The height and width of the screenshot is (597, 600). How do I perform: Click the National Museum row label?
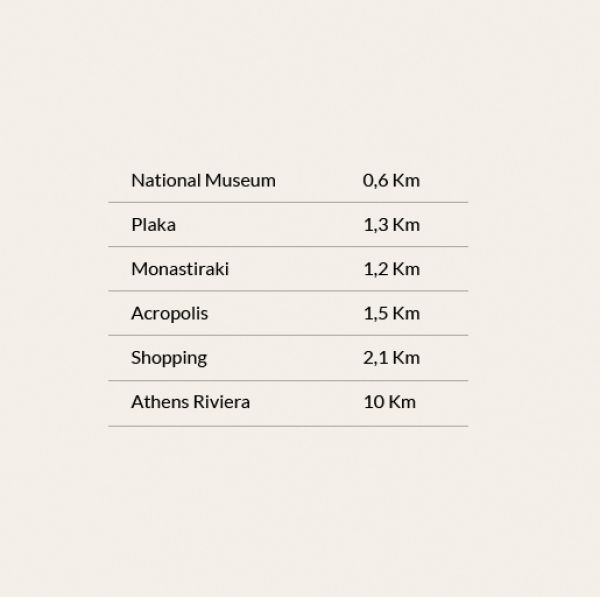(x=203, y=181)
